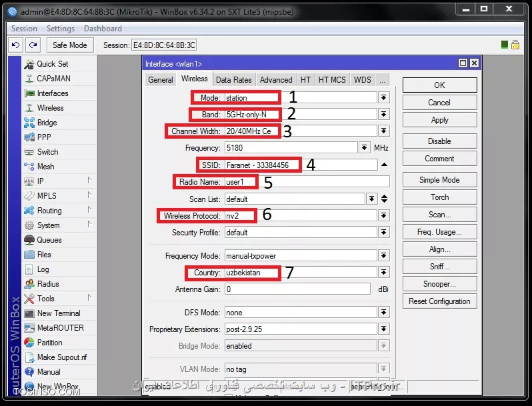The height and width of the screenshot is (406, 532).
Task: Toggle Safe Mode
Action: (x=69, y=45)
